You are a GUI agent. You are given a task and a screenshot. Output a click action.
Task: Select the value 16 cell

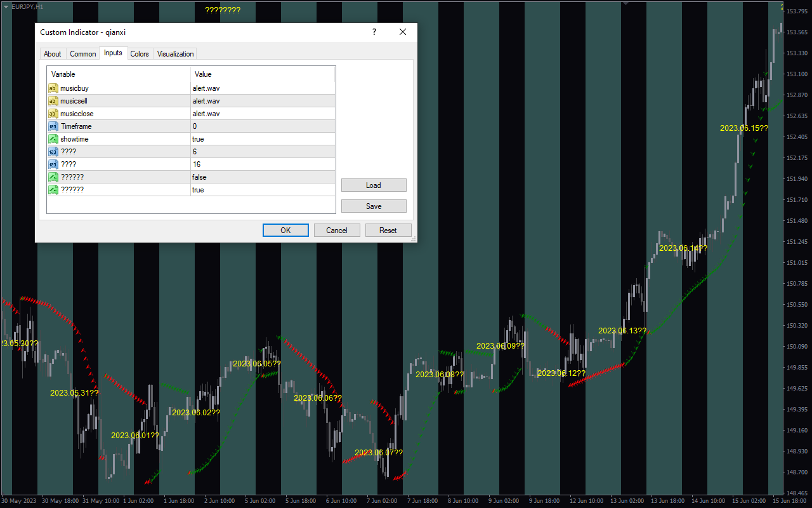click(x=263, y=164)
